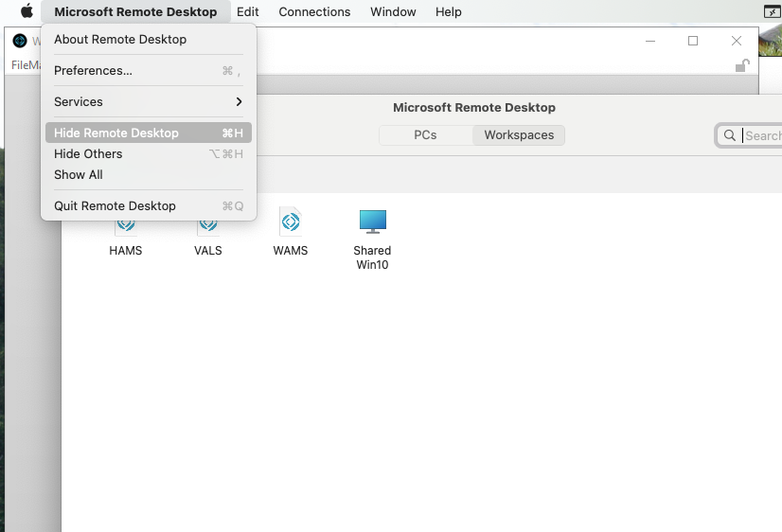Viewport: 782px width, 532px height.
Task: Maximize the background Windows window
Action: pyautogui.click(x=693, y=41)
